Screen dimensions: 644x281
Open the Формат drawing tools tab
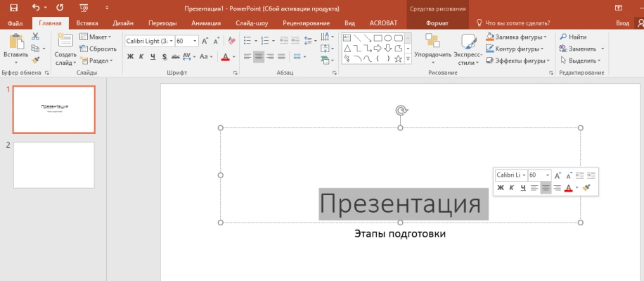coord(437,23)
